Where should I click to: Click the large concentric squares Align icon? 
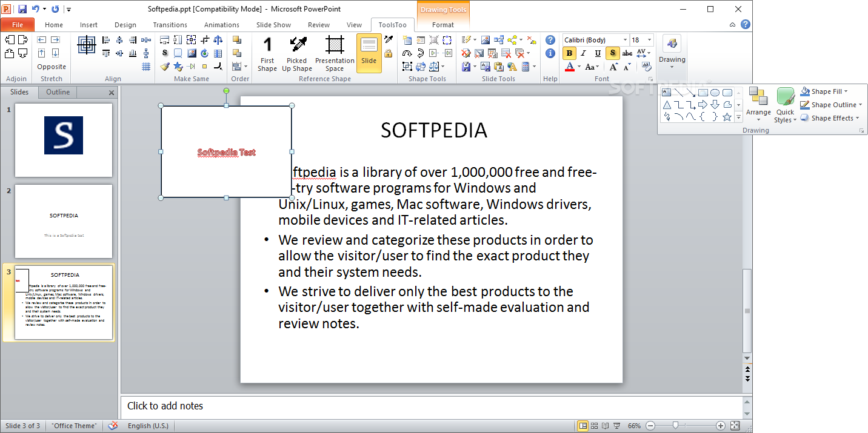point(87,45)
